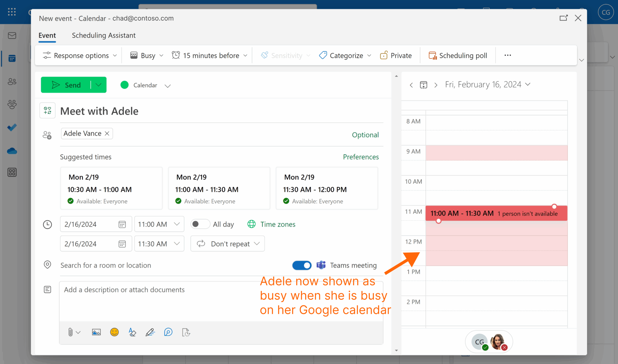Image resolution: width=618 pixels, height=364 pixels.
Task: Click the CG account avatar top right
Action: 605,12
